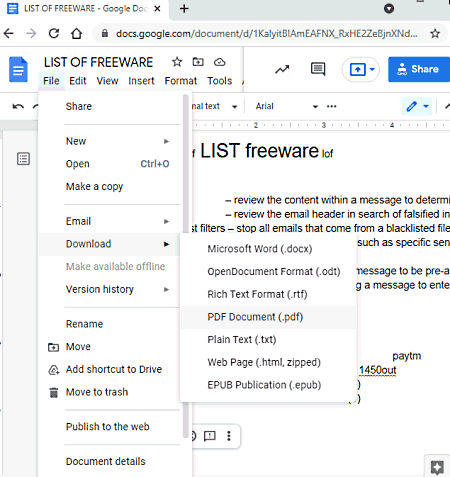This screenshot has width=450, height=477.
Task: Open the Edit menu
Action: (78, 81)
